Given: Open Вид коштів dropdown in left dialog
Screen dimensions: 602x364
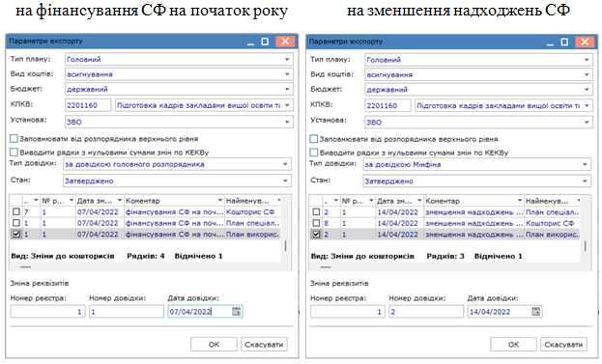Looking at the screenshot, I should click(x=287, y=74).
